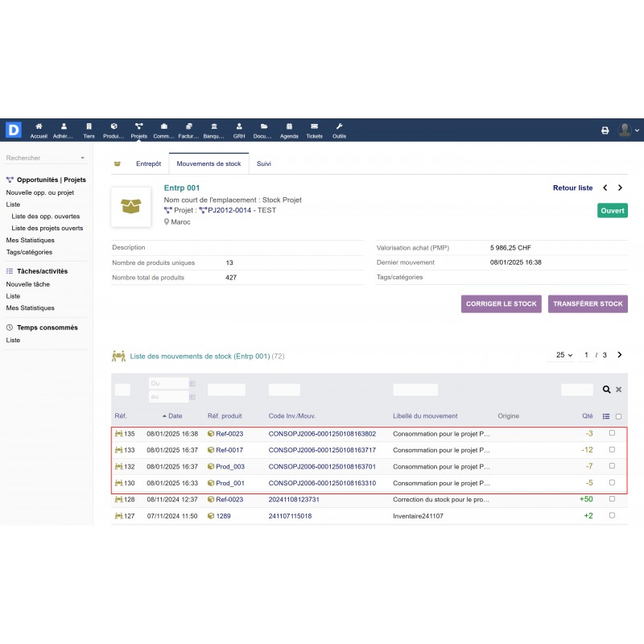Click the Du start date field
The width and height of the screenshot is (644, 644).
click(x=168, y=384)
